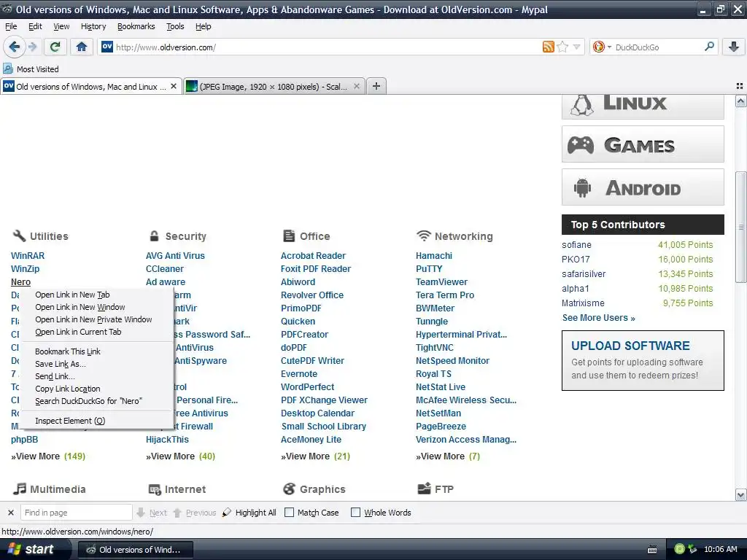
Task: Select the Mypal taskbar button
Action: tap(135, 550)
